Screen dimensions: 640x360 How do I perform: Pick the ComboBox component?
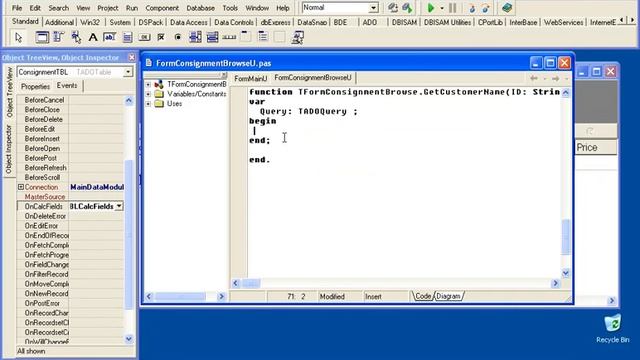click(212, 38)
